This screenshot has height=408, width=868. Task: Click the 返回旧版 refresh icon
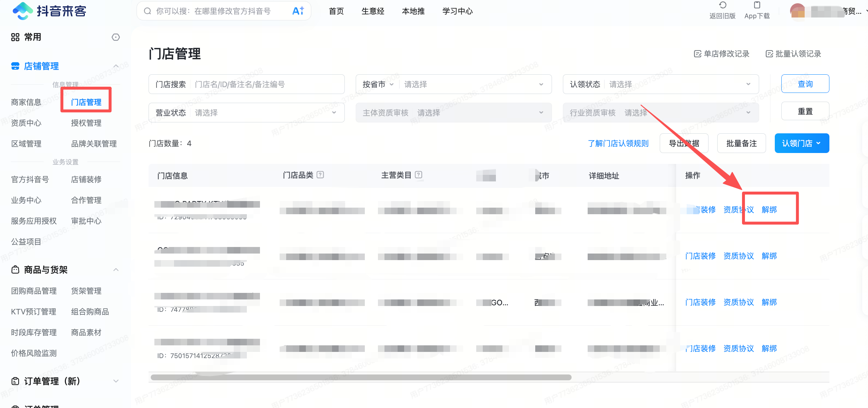tap(722, 5)
